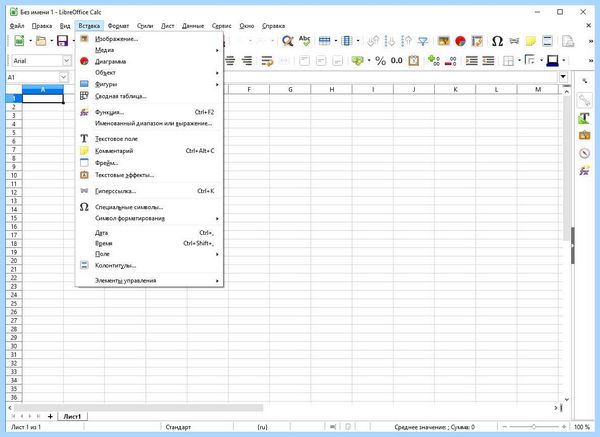
Task: Click the autofilter funnel icon
Action: (x=423, y=41)
